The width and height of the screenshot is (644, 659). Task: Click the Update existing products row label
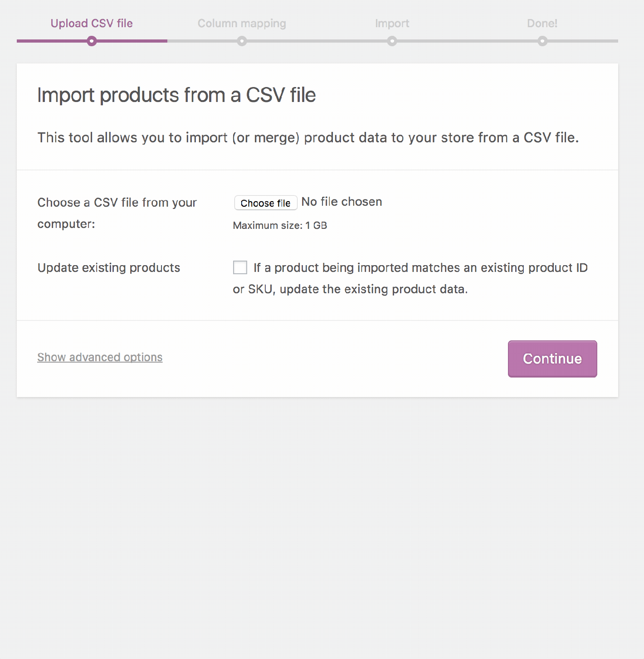pyautogui.click(x=109, y=268)
